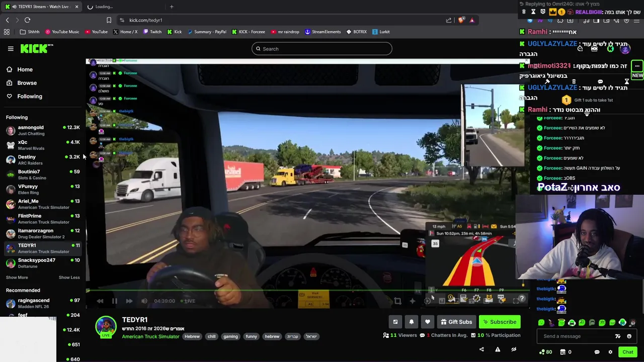This screenshot has height=362, width=644.
Task: Bookmark this page with the bookmark icon
Action: (109, 20)
